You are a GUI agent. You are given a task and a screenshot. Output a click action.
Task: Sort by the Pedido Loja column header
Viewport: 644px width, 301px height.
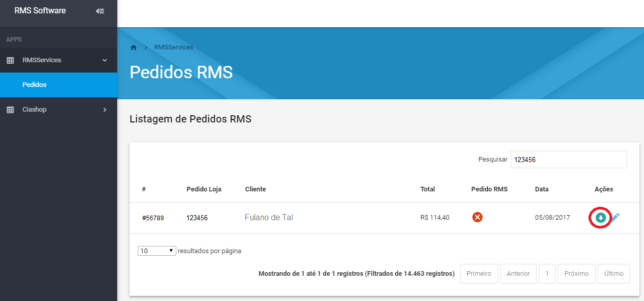tap(204, 189)
